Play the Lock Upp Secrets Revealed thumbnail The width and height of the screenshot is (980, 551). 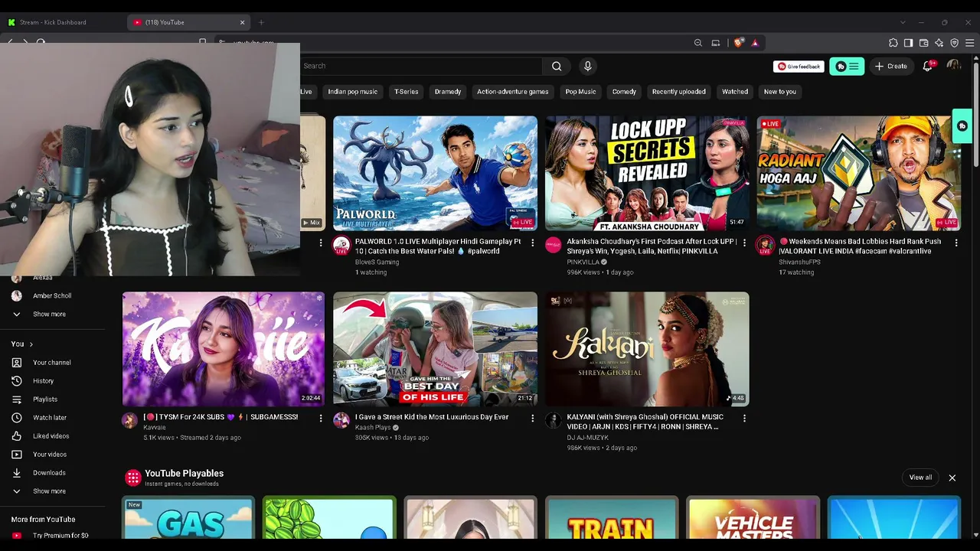pos(647,173)
